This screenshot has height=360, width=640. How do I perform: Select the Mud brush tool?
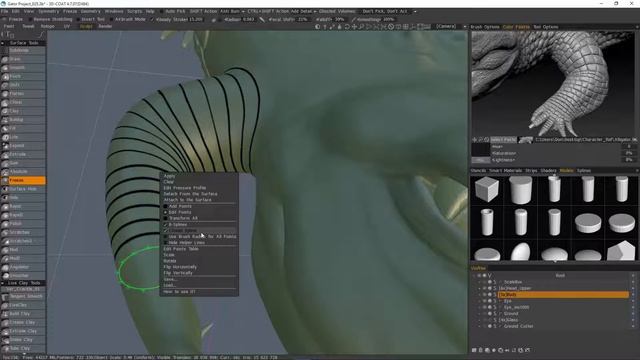click(23, 249)
